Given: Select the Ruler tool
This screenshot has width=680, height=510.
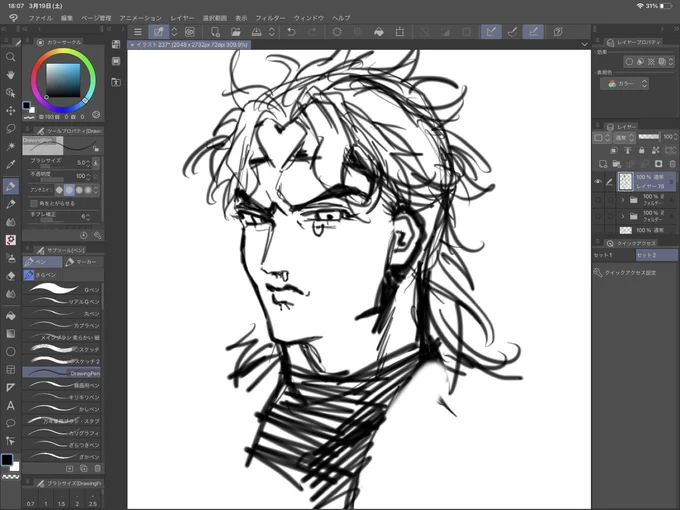Looking at the screenshot, I should [x=10, y=387].
